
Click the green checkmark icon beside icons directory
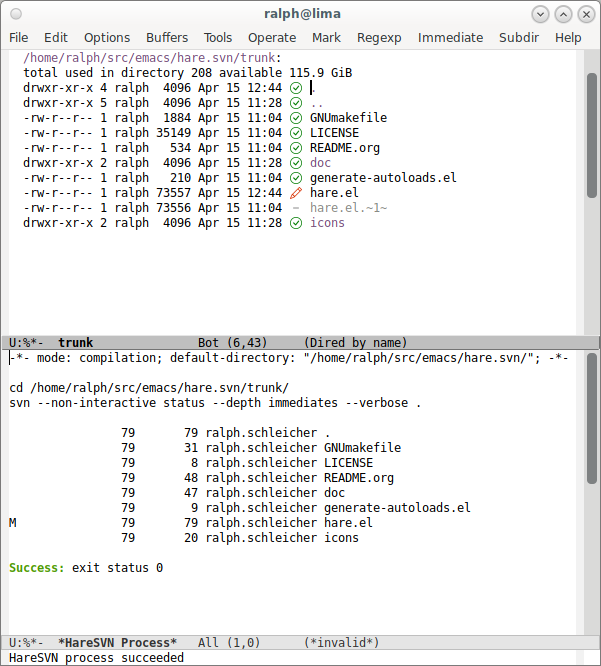(x=296, y=223)
